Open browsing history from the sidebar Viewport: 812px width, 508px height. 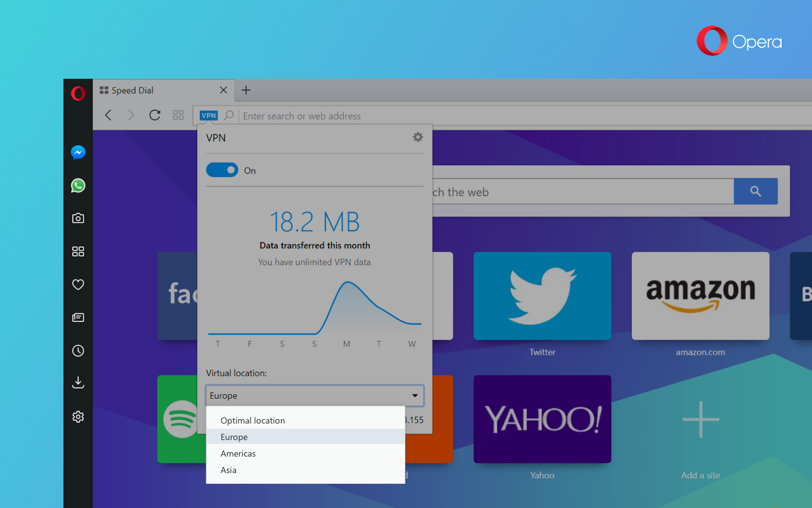tap(77, 351)
